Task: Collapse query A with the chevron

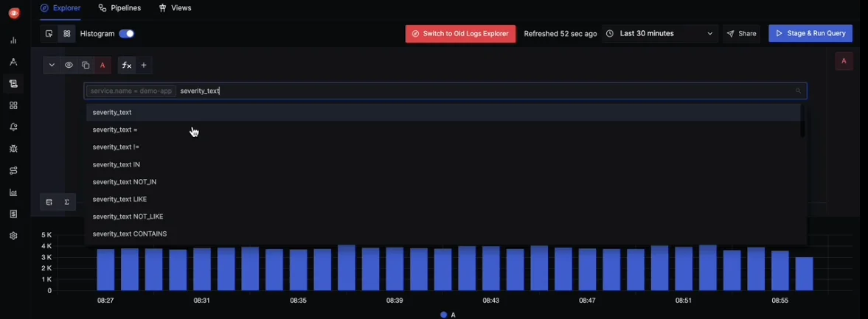Action: click(52, 66)
